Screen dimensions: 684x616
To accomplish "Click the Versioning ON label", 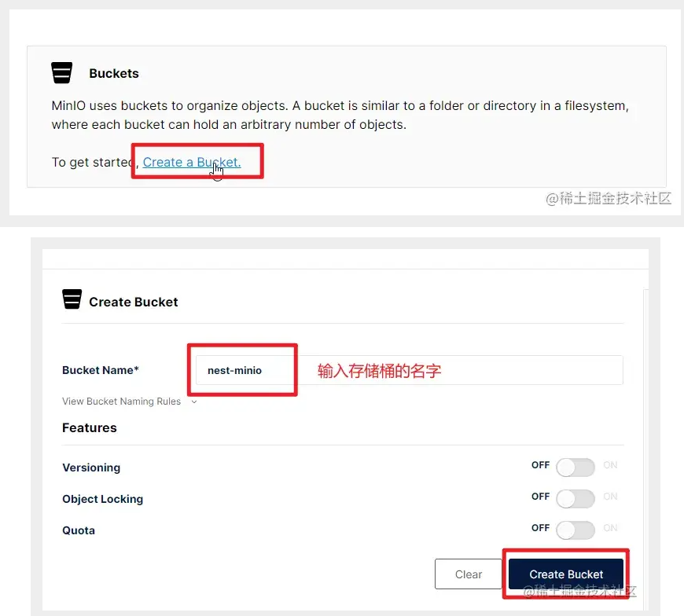I will pyautogui.click(x=610, y=465).
